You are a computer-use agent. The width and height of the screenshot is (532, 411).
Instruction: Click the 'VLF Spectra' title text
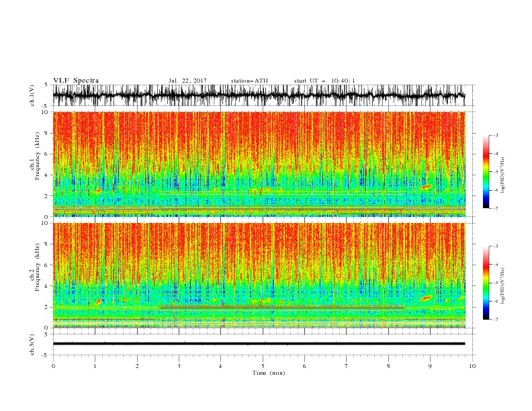[x=76, y=81]
